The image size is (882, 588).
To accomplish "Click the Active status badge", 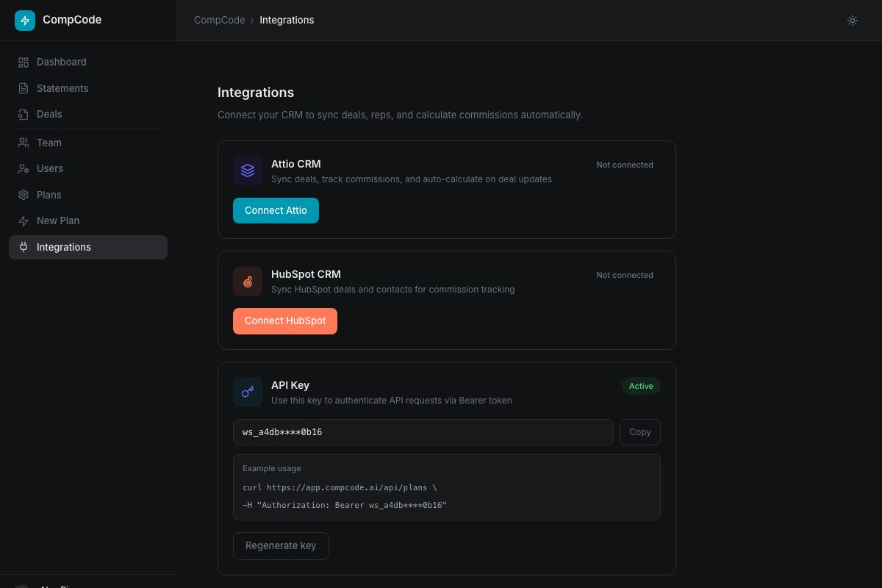I will (641, 386).
